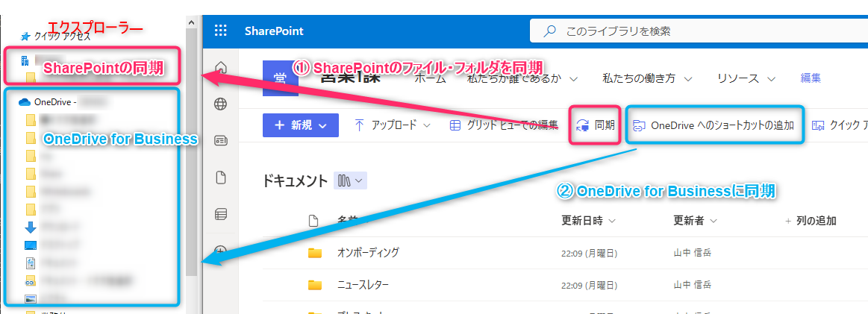
Task: Click OneDrive へのショートカットの追加
Action: (x=714, y=125)
